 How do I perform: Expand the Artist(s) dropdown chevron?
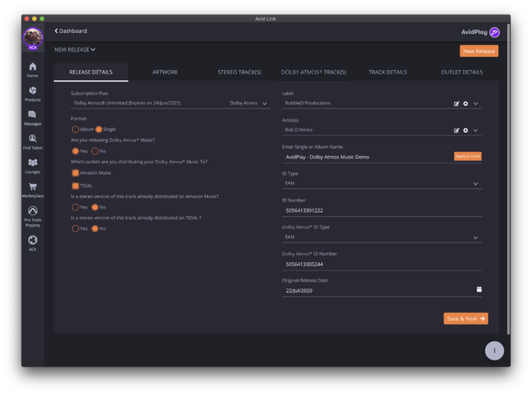click(x=476, y=130)
